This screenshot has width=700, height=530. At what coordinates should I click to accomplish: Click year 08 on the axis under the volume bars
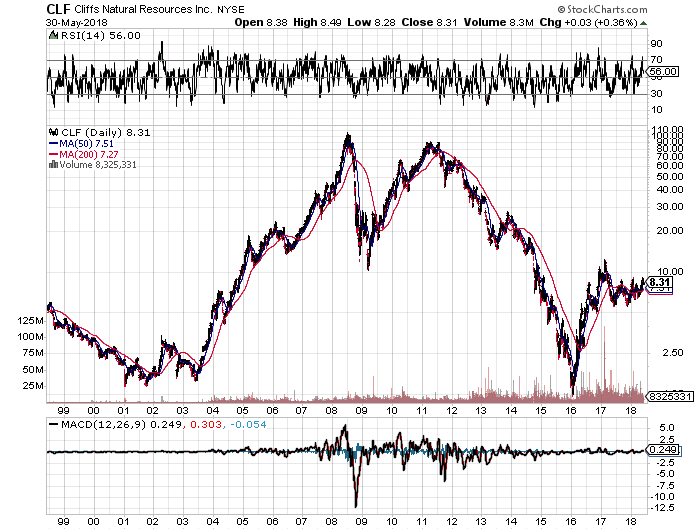pyautogui.click(x=331, y=410)
